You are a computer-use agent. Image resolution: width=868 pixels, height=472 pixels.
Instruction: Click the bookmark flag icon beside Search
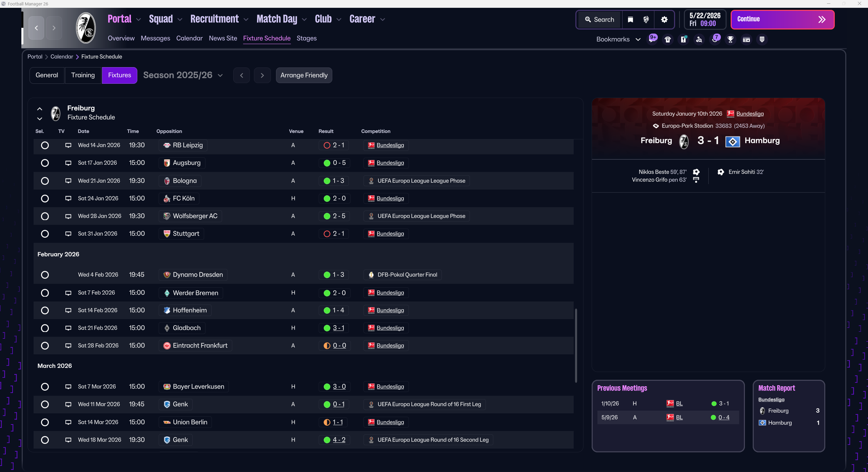(630, 20)
